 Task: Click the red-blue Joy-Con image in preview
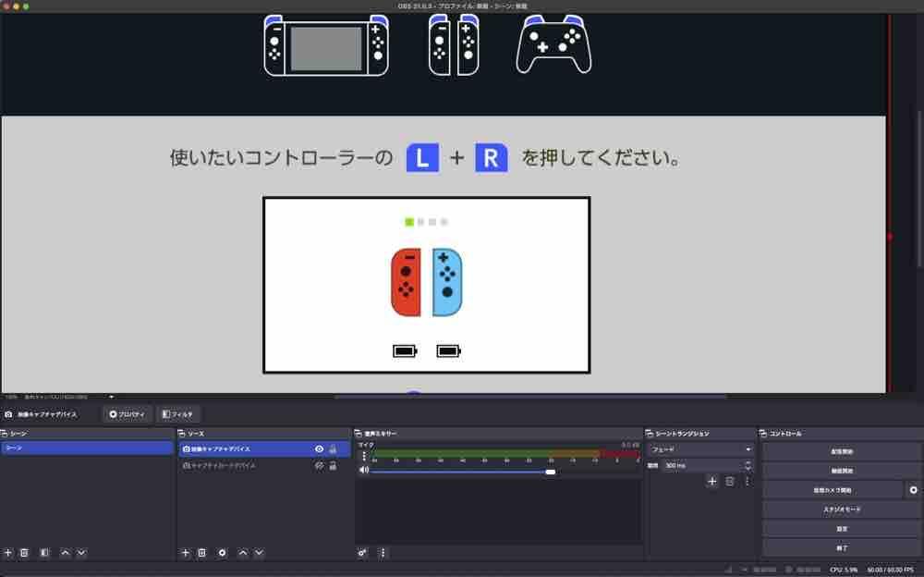point(427,282)
